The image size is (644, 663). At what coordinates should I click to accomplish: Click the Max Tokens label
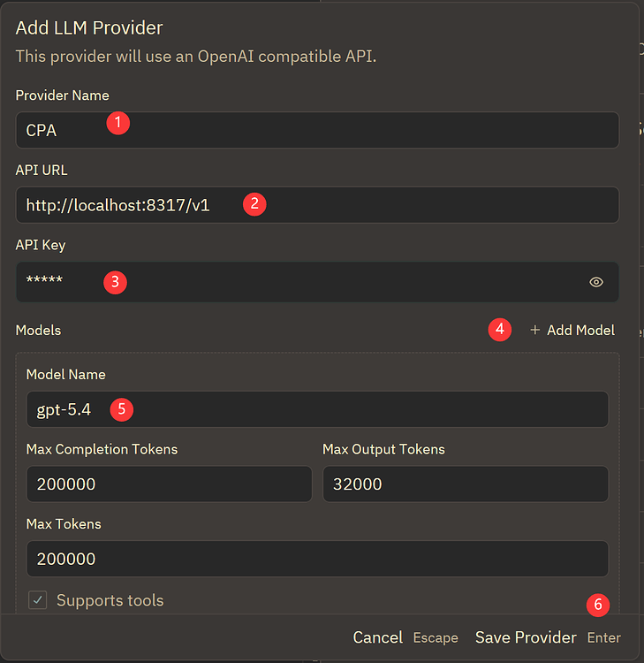click(x=64, y=524)
